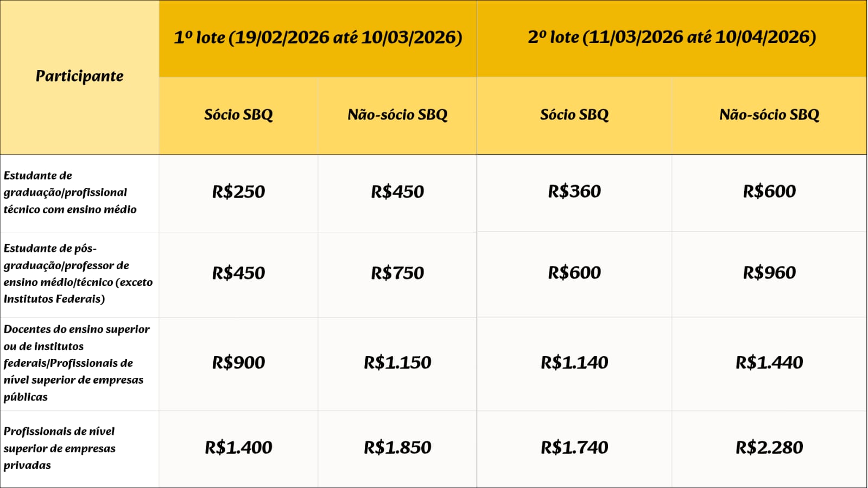Select the 1º lote date range header
Screen dimensions: 868x488
pos(318,37)
